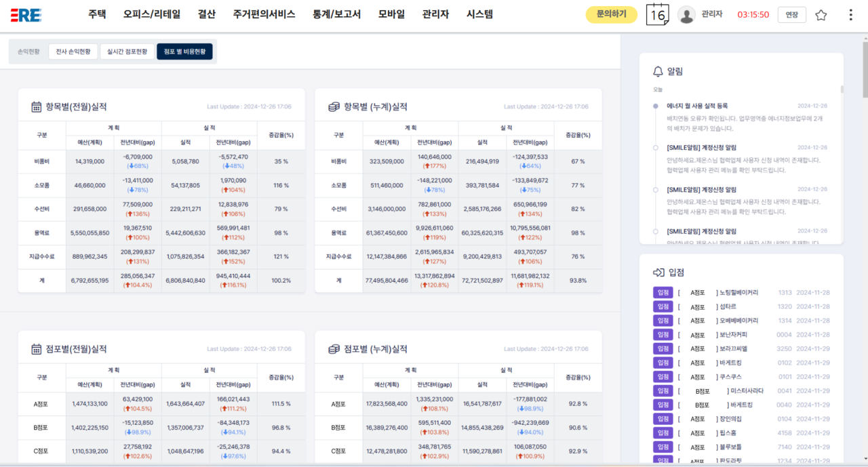Screen dimensions: 868x467
Task: Click the coins icon next to 점포별 (누계)실적
Action: coord(332,348)
